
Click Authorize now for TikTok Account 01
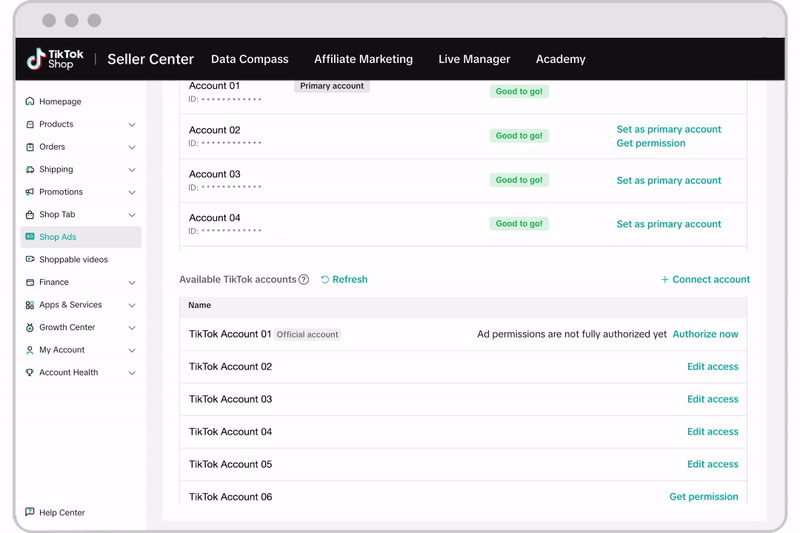click(x=705, y=334)
